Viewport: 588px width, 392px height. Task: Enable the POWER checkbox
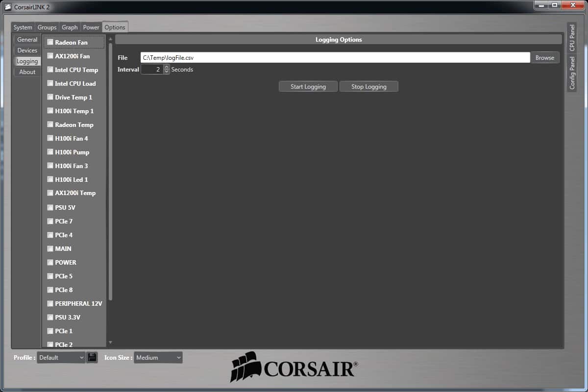(50, 263)
